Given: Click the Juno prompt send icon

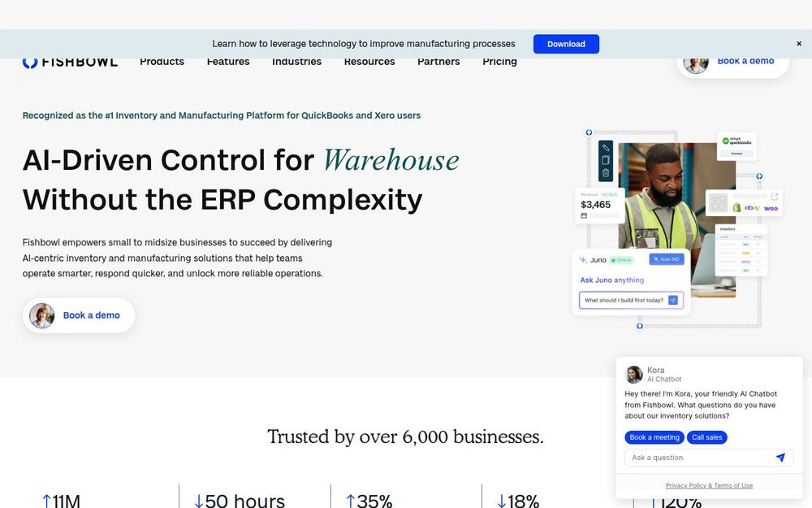Looking at the screenshot, I should click(672, 300).
